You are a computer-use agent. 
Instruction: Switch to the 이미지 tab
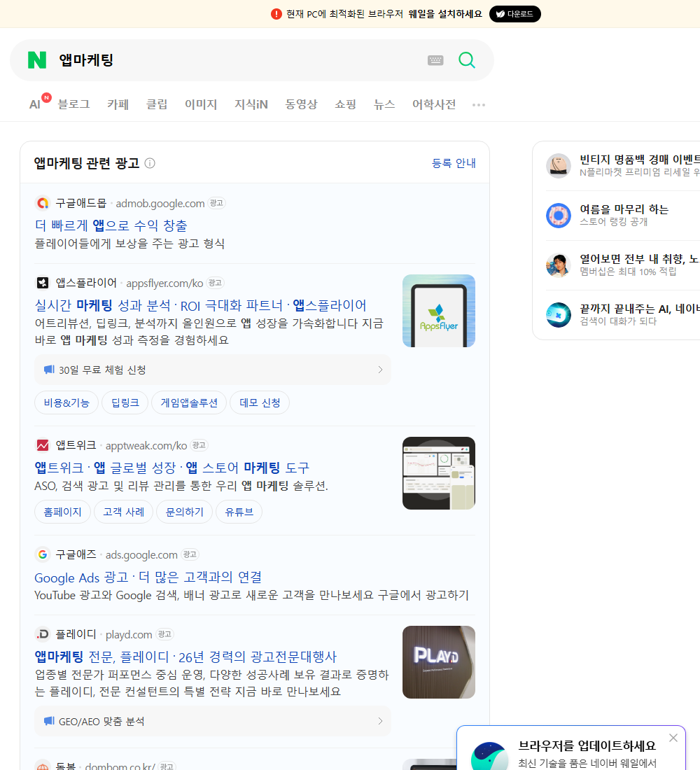click(201, 104)
